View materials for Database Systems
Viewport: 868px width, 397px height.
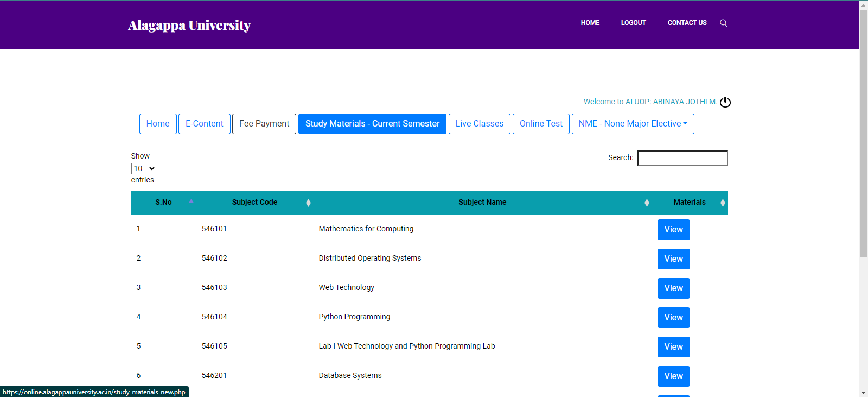click(674, 376)
